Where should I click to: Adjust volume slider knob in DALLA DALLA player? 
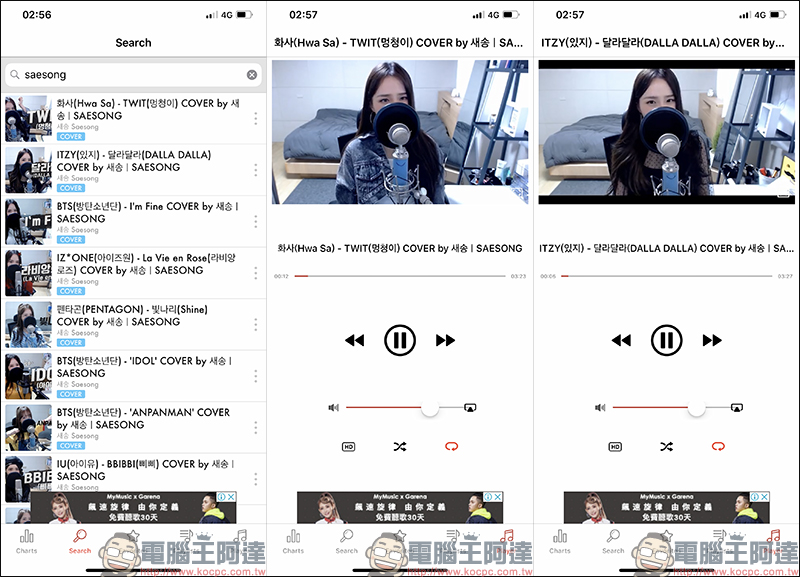696,408
